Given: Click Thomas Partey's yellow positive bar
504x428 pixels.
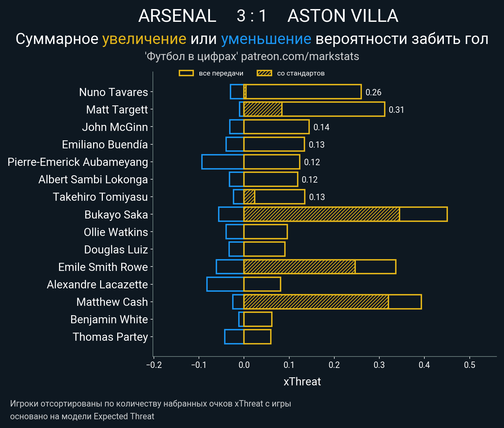Looking at the screenshot, I should pyautogui.click(x=257, y=337).
